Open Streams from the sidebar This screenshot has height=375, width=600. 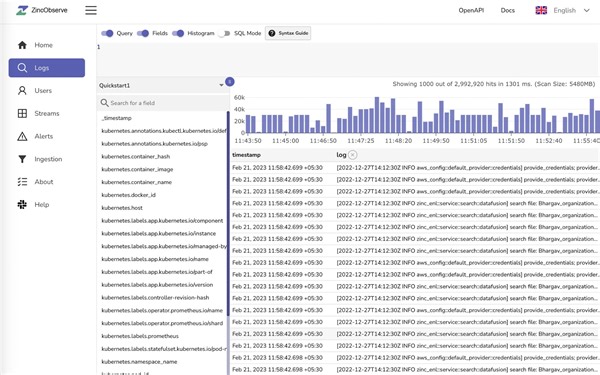tap(47, 113)
